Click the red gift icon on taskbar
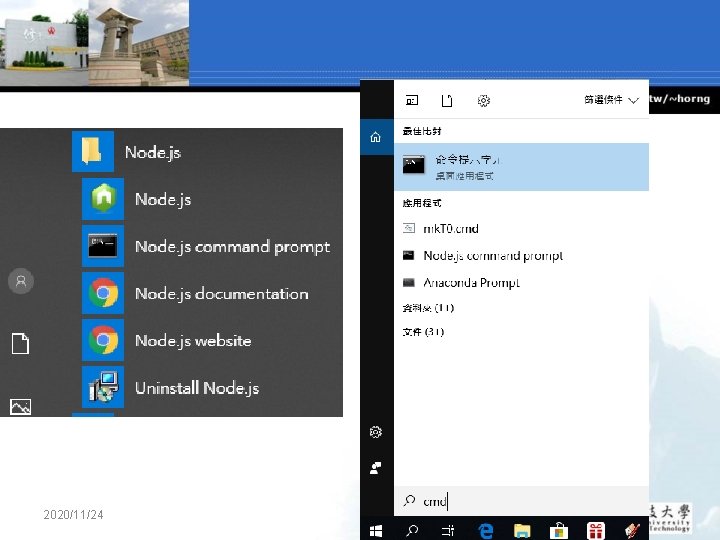The image size is (720, 540). tap(596, 531)
